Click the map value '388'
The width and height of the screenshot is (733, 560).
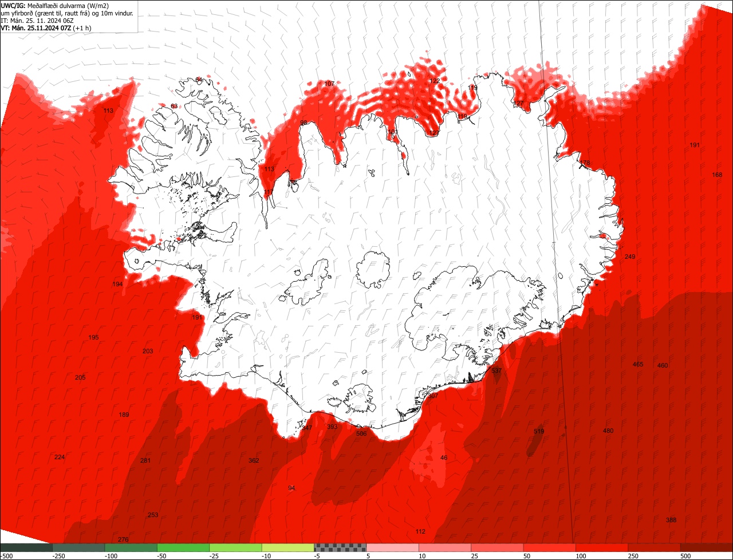click(671, 520)
